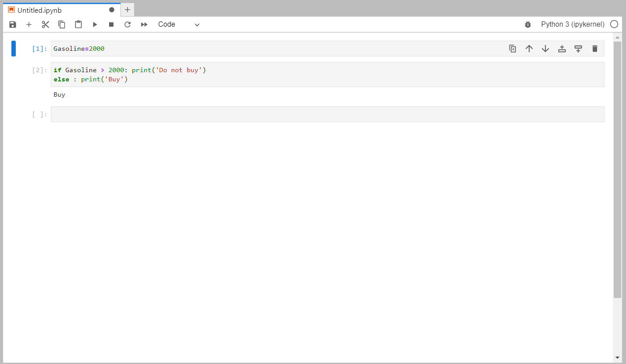Click the [2]: cell prompt
Screen dimensions: 626x364
click(x=39, y=70)
